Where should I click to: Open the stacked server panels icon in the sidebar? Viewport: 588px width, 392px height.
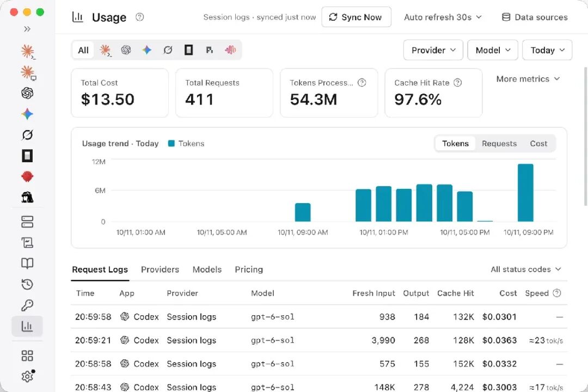pyautogui.click(x=27, y=222)
